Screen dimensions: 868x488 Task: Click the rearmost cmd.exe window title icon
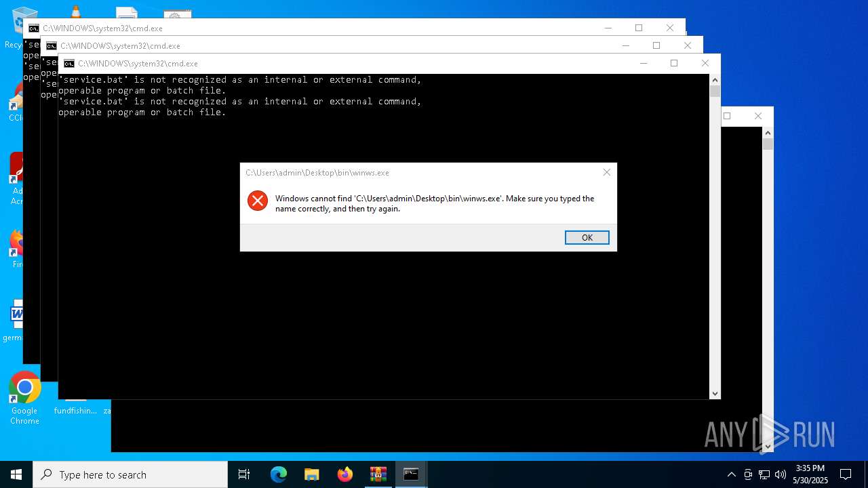(x=33, y=28)
